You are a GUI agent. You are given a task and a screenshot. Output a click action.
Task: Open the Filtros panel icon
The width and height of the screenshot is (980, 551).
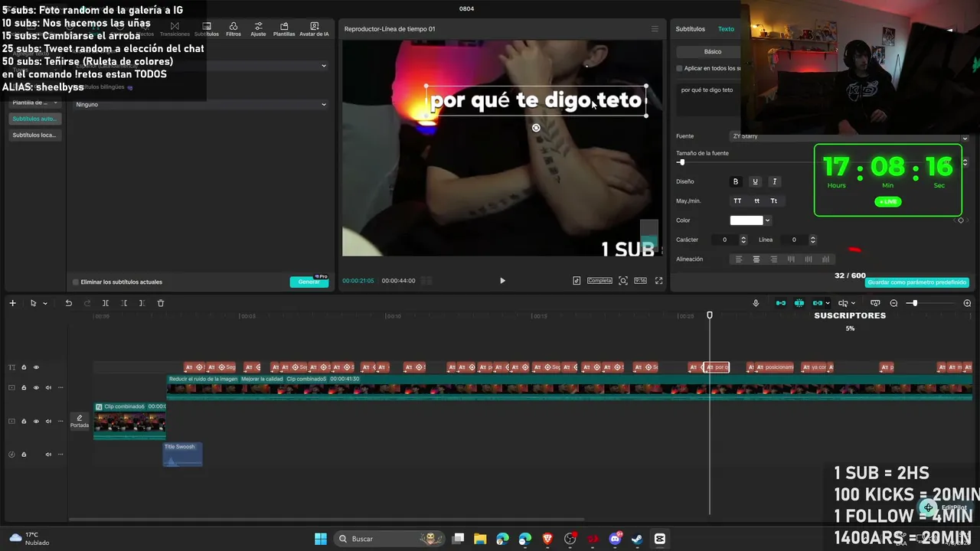[x=234, y=29]
